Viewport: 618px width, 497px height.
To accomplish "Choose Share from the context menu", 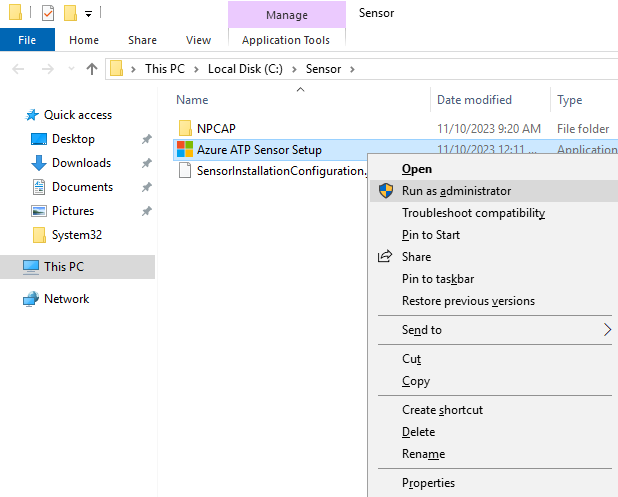I will (x=416, y=257).
